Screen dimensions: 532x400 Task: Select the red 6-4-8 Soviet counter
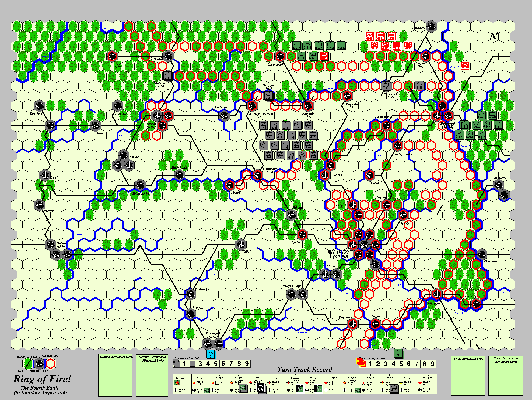pos(392,36)
